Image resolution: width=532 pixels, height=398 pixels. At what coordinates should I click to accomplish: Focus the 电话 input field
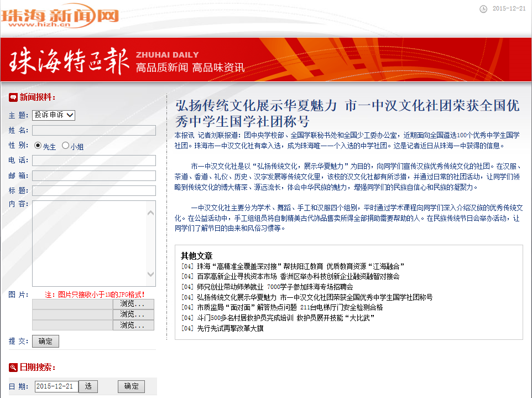(x=94, y=161)
